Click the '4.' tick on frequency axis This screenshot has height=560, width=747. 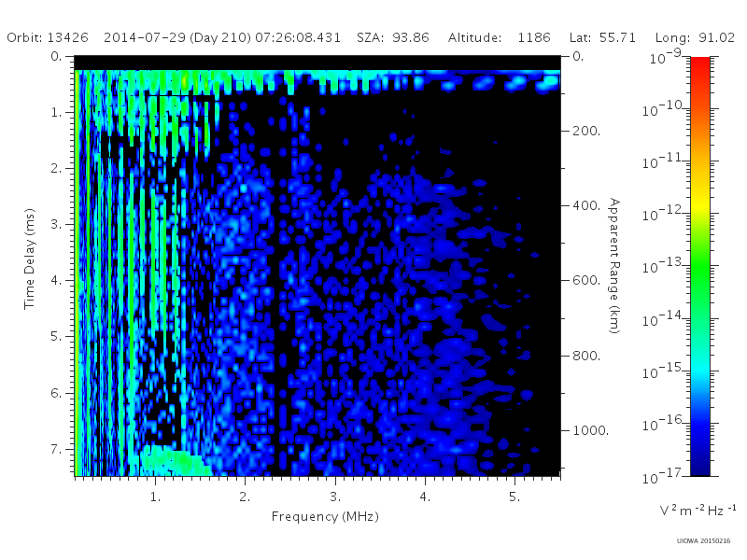[425, 497]
